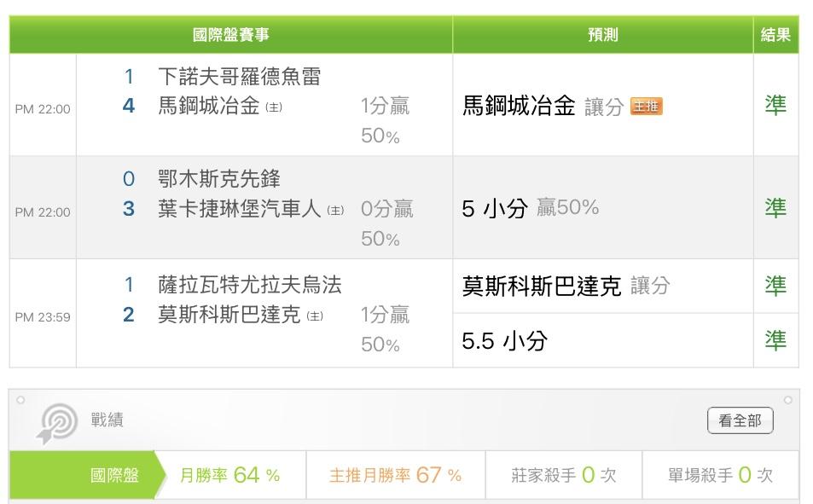Select the 單場殺手 0 次 cell
Image resolution: width=813 pixels, height=504 pixels.
[719, 476]
